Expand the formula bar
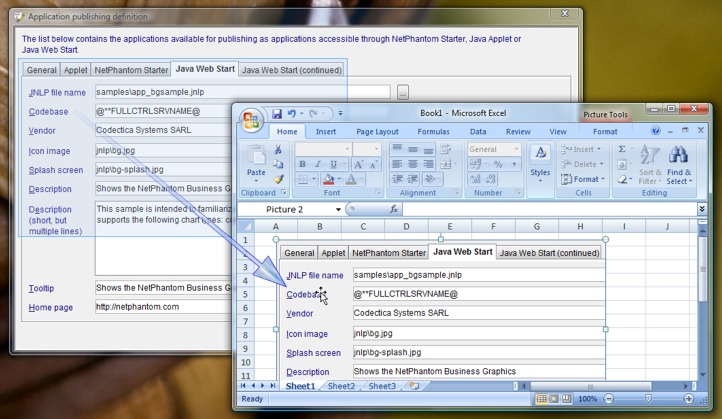Screen dimensions: 722x419 (x=702, y=210)
